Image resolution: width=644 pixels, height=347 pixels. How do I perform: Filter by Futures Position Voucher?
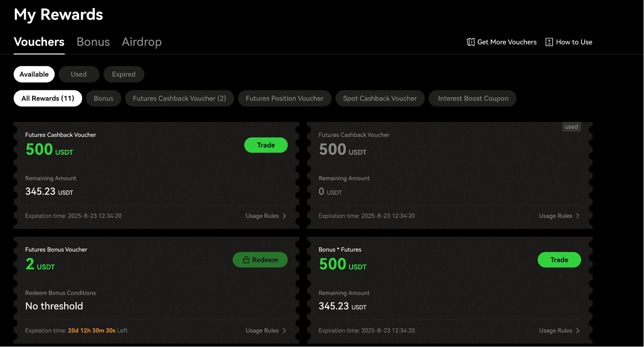pyautogui.click(x=284, y=98)
